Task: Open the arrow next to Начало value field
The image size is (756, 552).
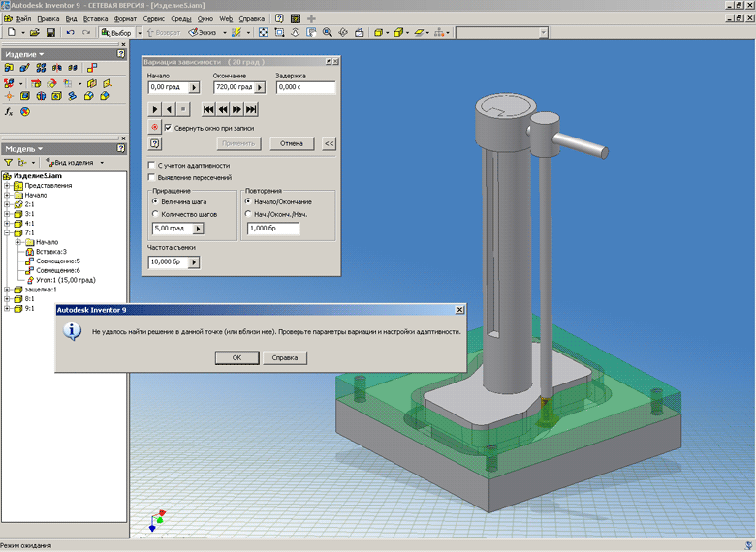Action: [x=194, y=87]
